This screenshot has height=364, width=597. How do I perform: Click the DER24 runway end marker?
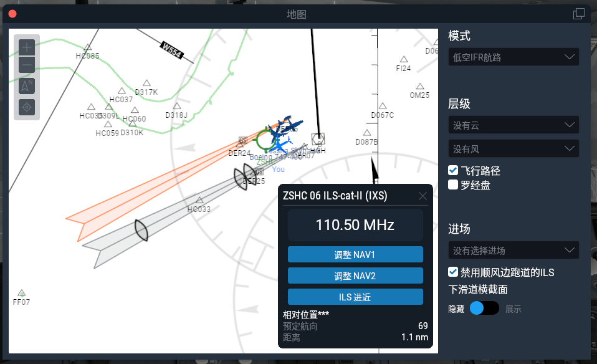[x=239, y=145]
